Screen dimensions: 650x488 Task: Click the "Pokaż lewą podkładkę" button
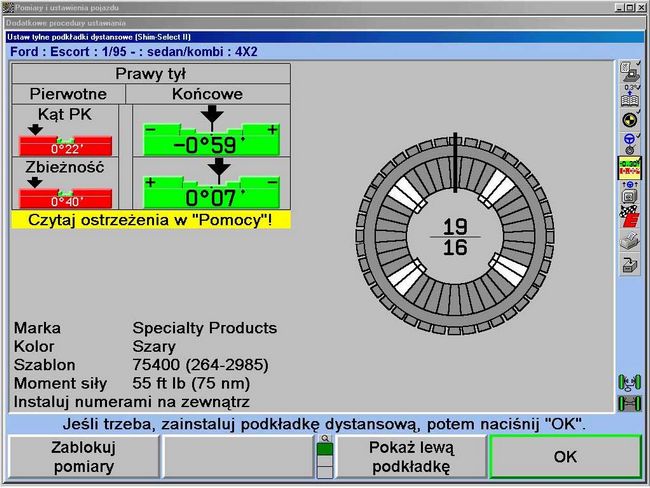coord(411,457)
